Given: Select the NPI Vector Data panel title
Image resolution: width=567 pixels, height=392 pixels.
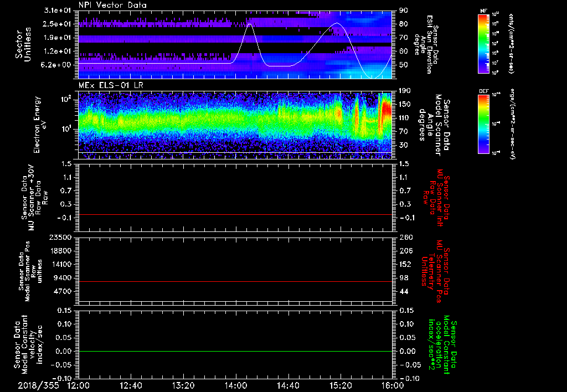Looking at the screenshot, I should pos(112,5).
